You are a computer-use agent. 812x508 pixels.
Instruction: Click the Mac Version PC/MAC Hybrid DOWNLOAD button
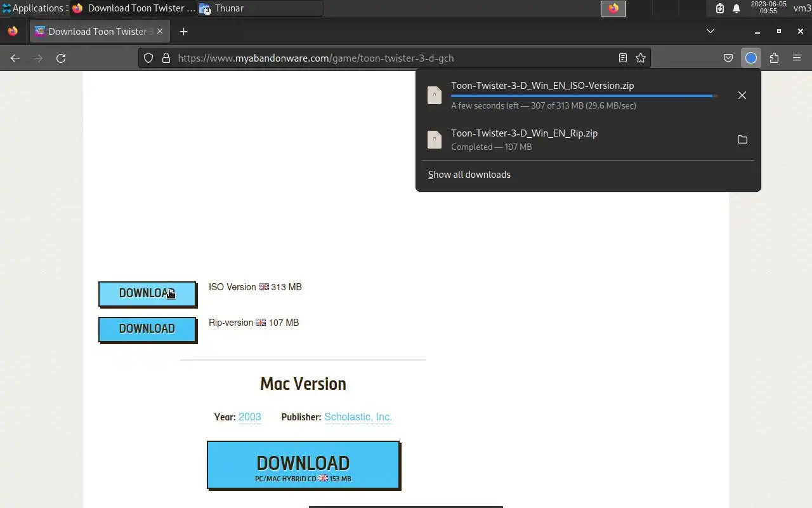click(x=303, y=465)
